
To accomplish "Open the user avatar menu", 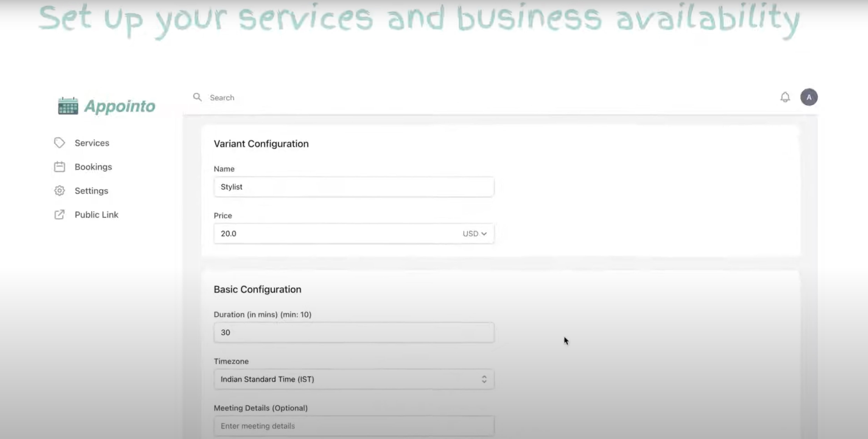I will (x=809, y=97).
